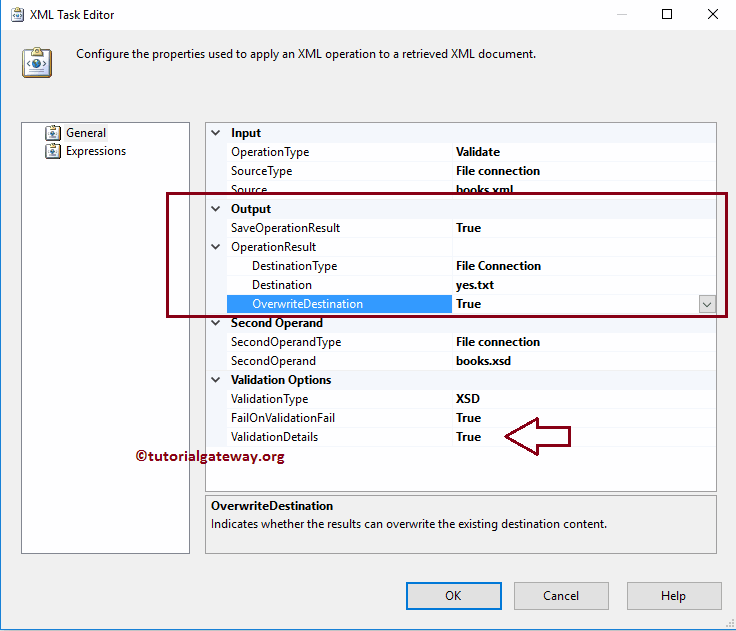736x631 pixels.
Task: Select the SourceType property label
Action: coord(261,171)
